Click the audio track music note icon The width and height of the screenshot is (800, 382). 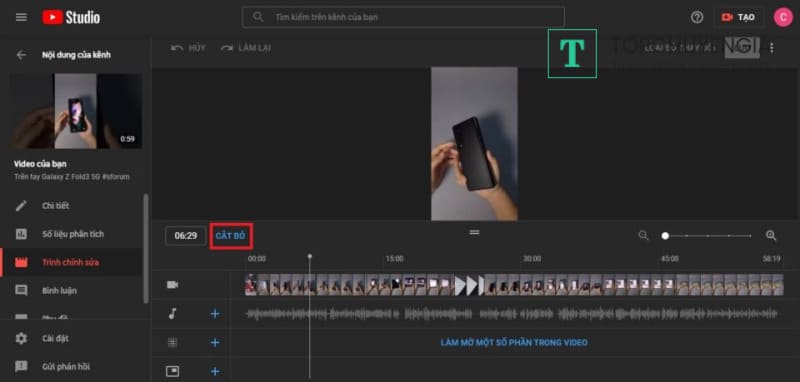tap(172, 314)
